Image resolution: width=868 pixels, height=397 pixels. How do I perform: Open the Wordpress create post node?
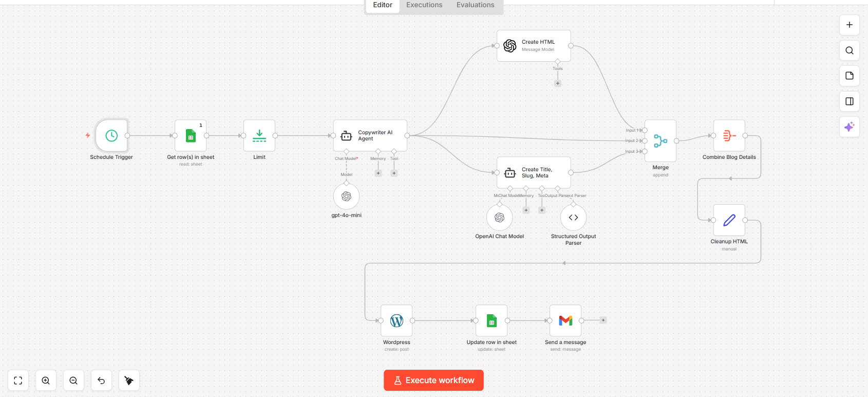[x=397, y=321]
